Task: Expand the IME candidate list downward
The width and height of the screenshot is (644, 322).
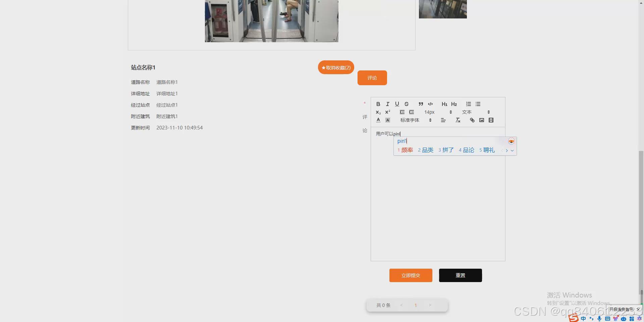Action: tap(512, 151)
